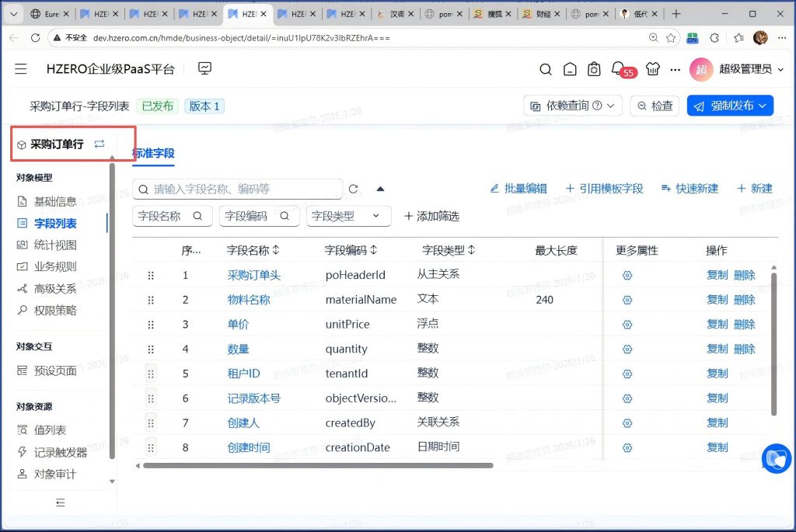Image resolution: width=796 pixels, height=532 pixels.
Task: Open the 依赖查询 dropdown
Action: (574, 106)
